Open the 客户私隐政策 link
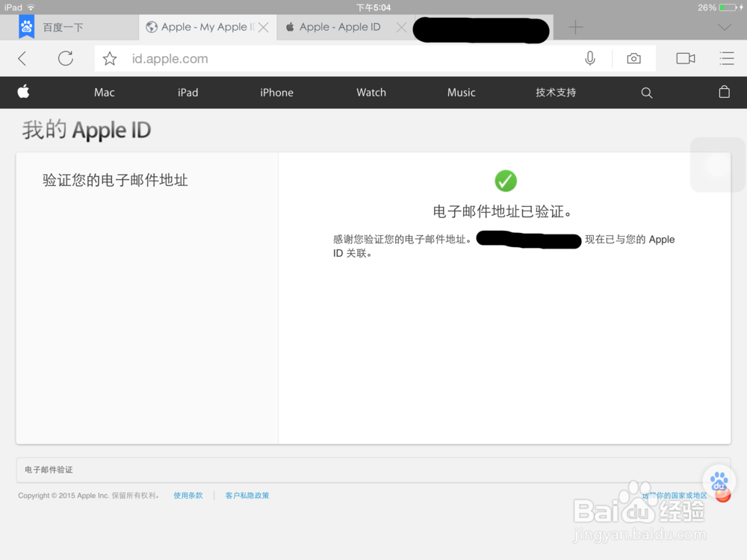Screen dimensions: 747x560 247,495
